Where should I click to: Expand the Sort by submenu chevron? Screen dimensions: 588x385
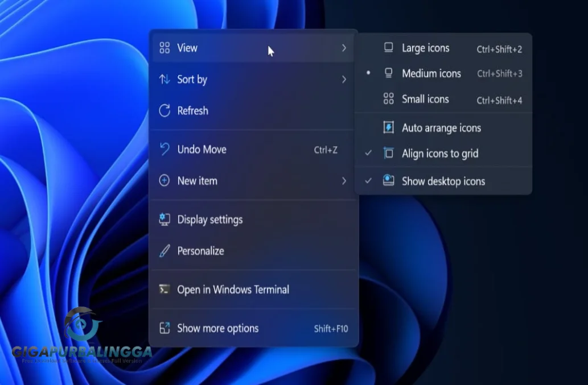coord(344,80)
